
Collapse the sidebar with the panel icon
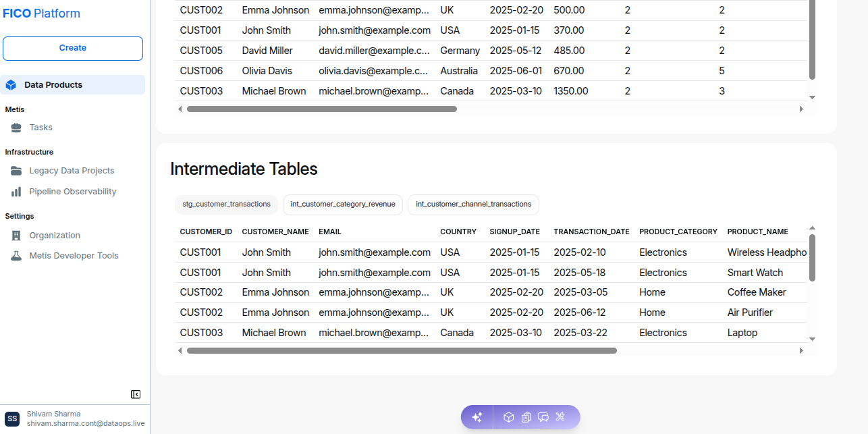pyautogui.click(x=136, y=394)
